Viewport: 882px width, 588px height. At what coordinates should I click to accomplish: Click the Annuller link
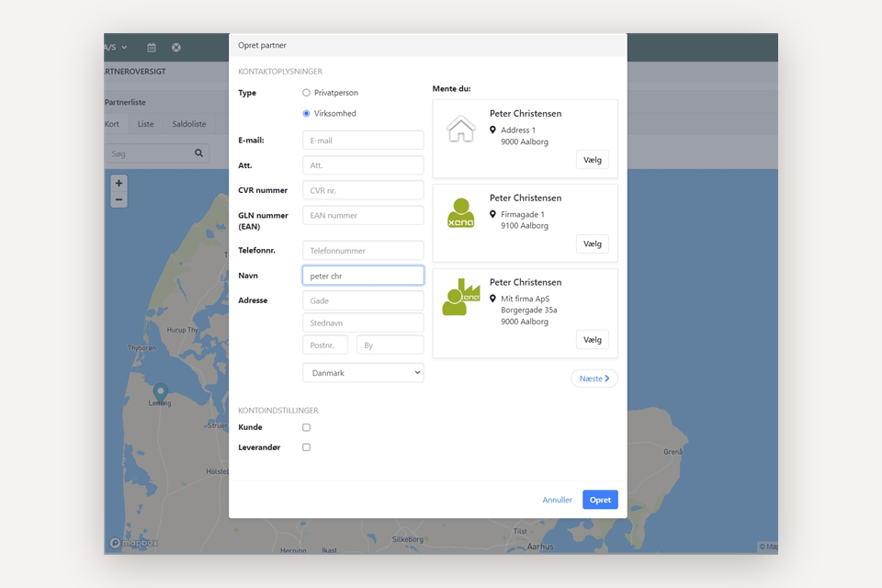pyautogui.click(x=557, y=500)
